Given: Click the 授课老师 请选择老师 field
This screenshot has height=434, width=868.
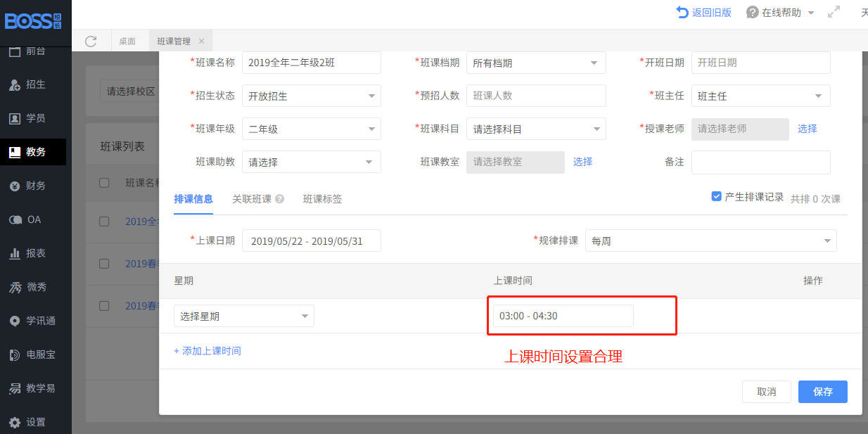Looking at the screenshot, I should coord(740,129).
